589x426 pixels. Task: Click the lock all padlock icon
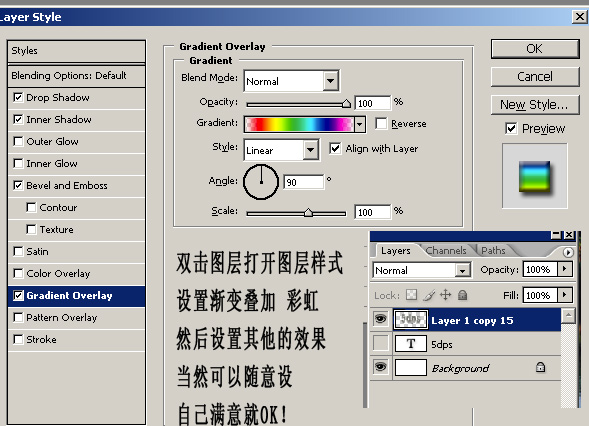(x=462, y=295)
